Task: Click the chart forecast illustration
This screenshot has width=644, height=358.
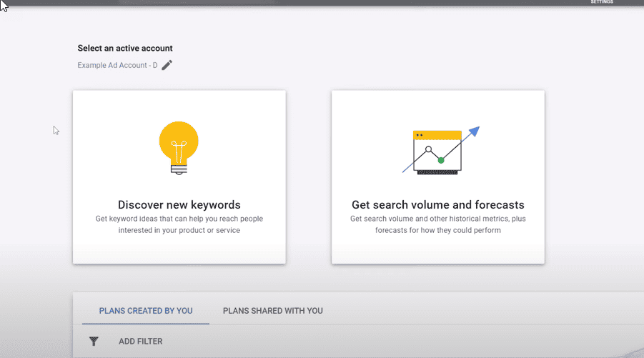Action: click(x=441, y=151)
